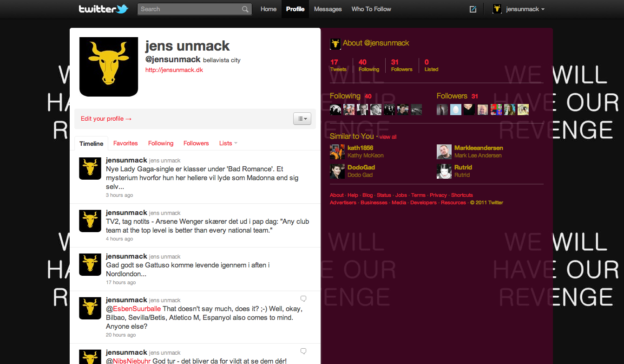Open the Blog footer link
Screen dimensions: 624x364
click(x=368, y=195)
